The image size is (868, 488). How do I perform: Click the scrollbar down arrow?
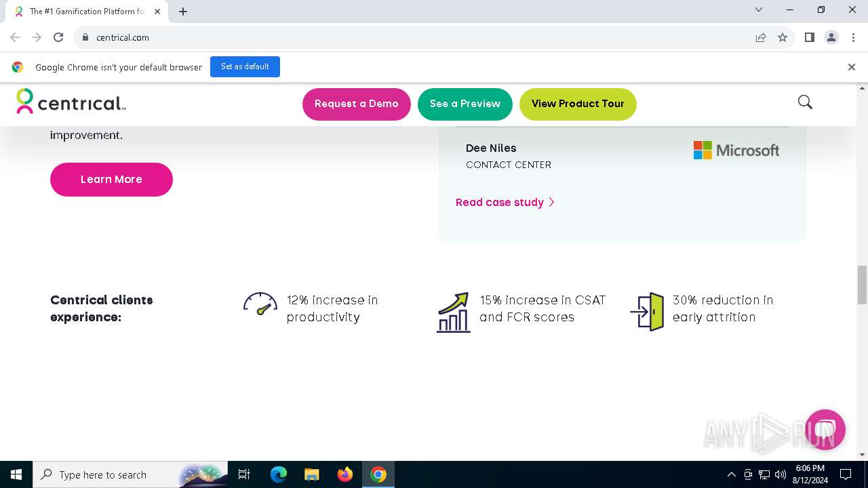(863, 455)
